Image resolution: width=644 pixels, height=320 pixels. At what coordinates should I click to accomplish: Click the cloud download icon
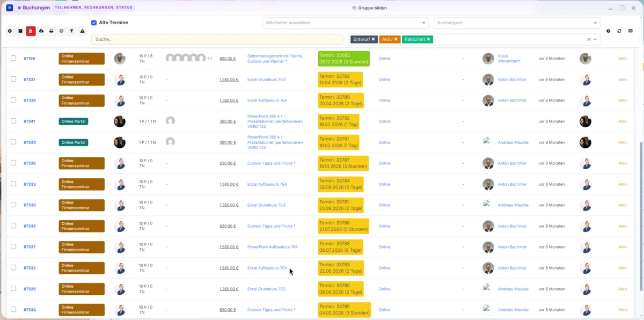pyautogui.click(x=41, y=31)
